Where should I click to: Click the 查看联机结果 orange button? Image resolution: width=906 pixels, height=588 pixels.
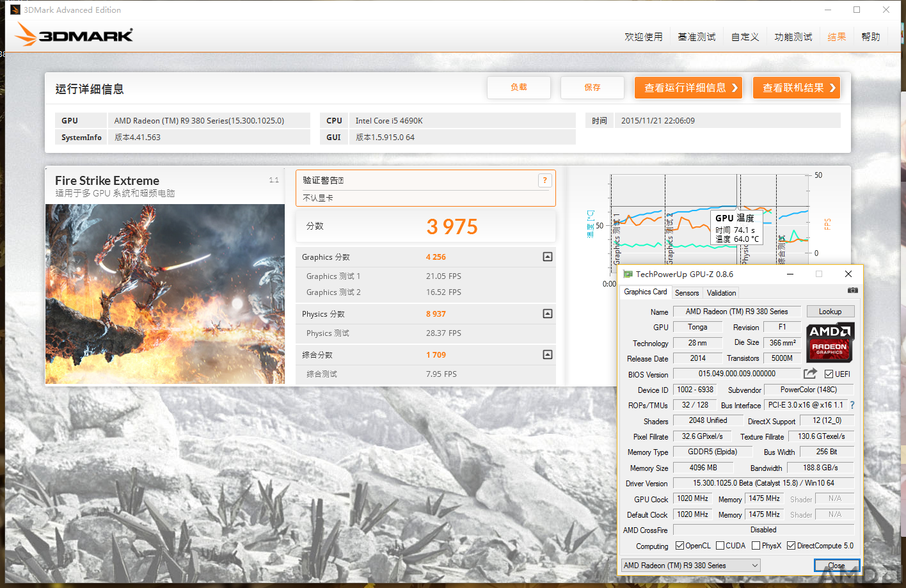point(797,88)
